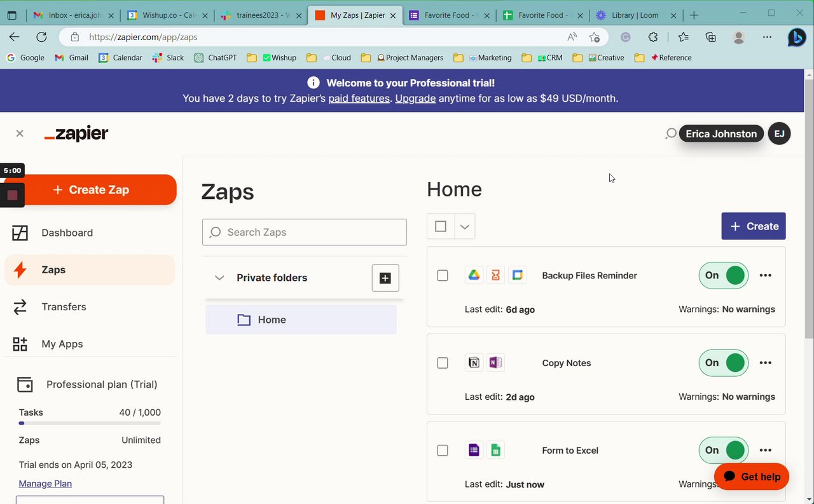Screen dimensions: 814x504
Task: Open the ChatGPT bookmark
Action: click(216, 57)
